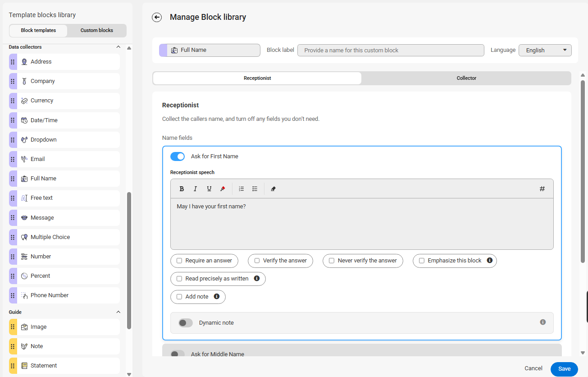Screen dimensions: 588x377
Task: Enable the Dynamic note toggle
Action: [186, 323]
